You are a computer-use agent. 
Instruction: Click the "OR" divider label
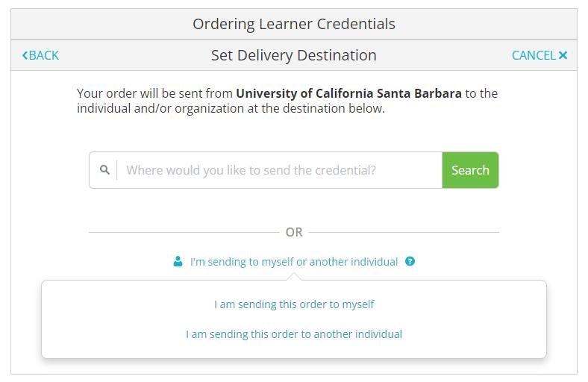pos(294,232)
